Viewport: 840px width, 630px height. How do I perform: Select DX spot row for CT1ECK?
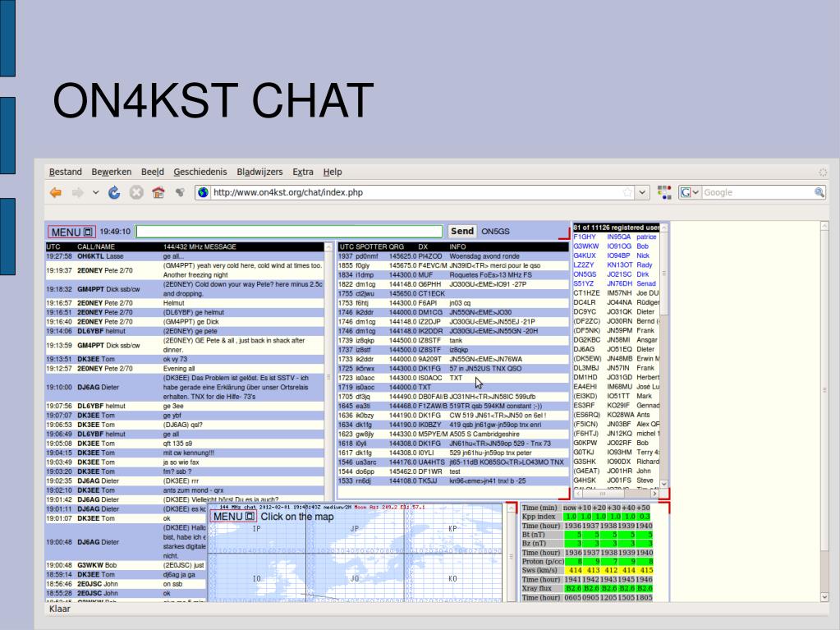coord(452,293)
